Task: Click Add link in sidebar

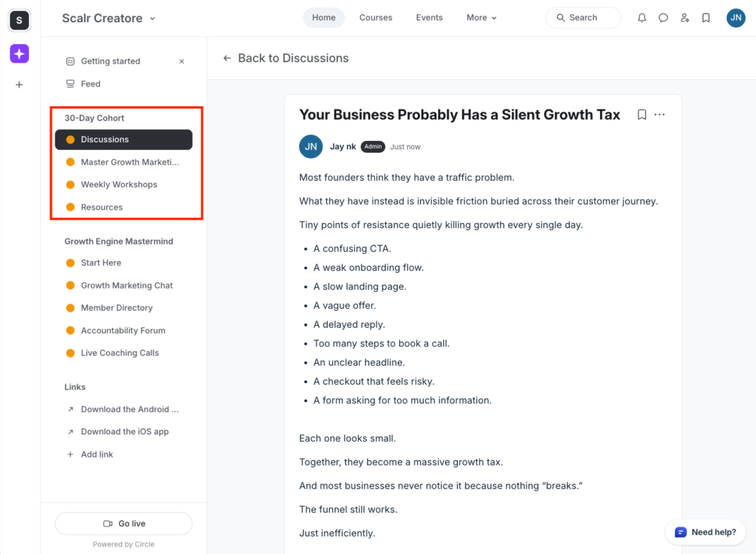Action: click(123, 454)
